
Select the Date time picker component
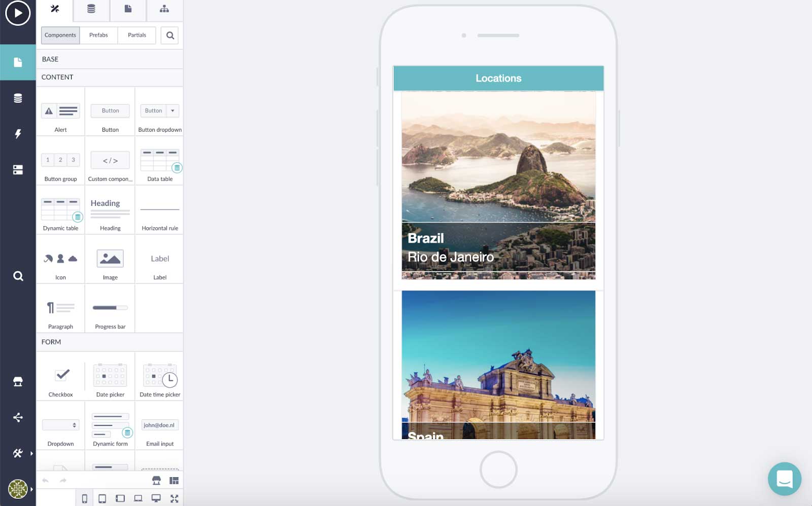tap(159, 376)
